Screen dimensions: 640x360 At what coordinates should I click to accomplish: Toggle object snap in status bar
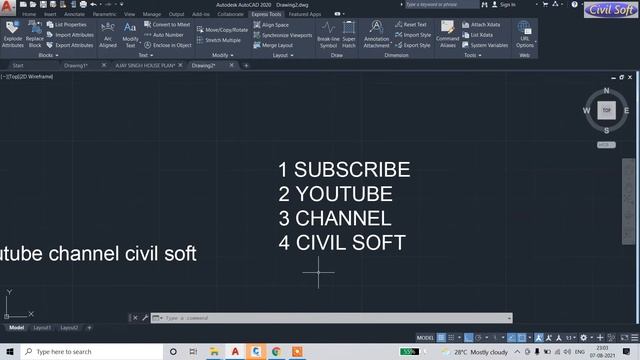[522, 338]
